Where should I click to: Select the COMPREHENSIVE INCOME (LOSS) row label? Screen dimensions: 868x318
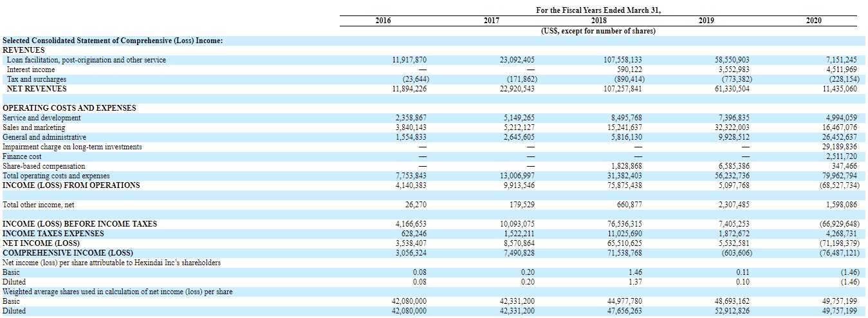(x=68, y=253)
